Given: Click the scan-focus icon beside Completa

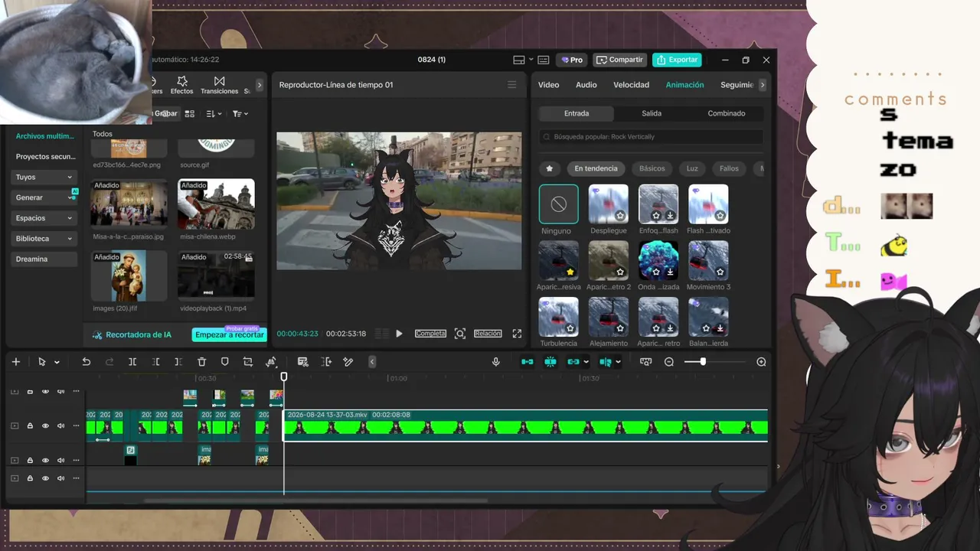Looking at the screenshot, I should [460, 334].
